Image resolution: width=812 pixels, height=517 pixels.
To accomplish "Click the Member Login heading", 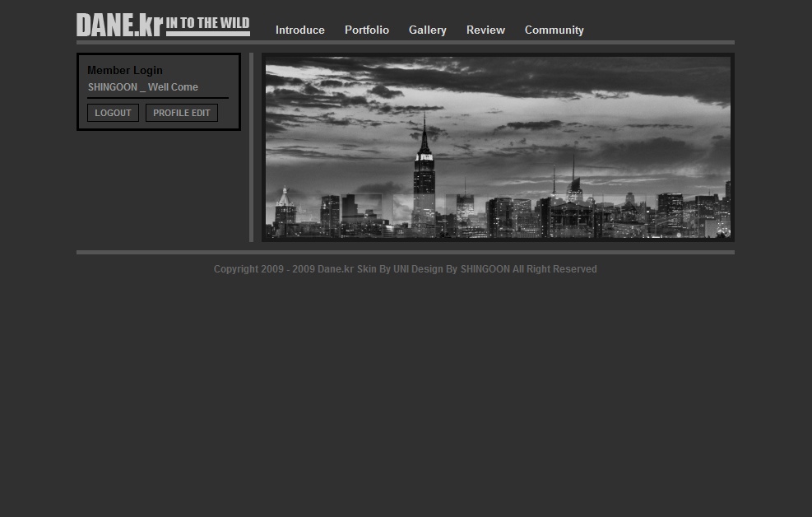I will [125, 71].
